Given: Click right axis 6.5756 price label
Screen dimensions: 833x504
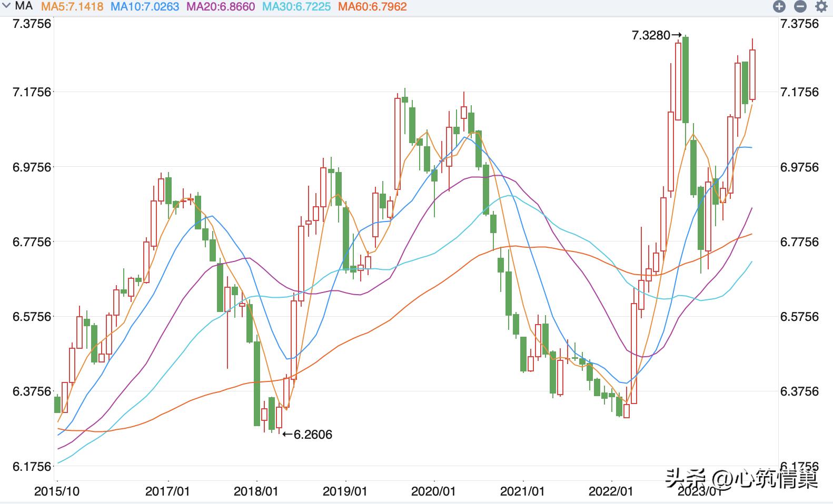Looking at the screenshot, I should tap(800, 317).
